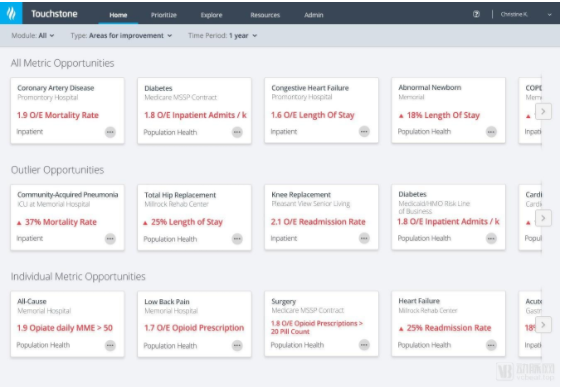Screen dimensions: 562x387
Task: Show next cards in Individual Metric Opportunities
Action: pyautogui.click(x=543, y=325)
